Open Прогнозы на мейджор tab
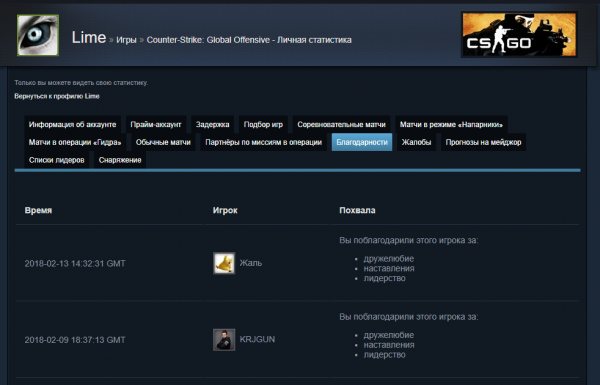 [483, 142]
